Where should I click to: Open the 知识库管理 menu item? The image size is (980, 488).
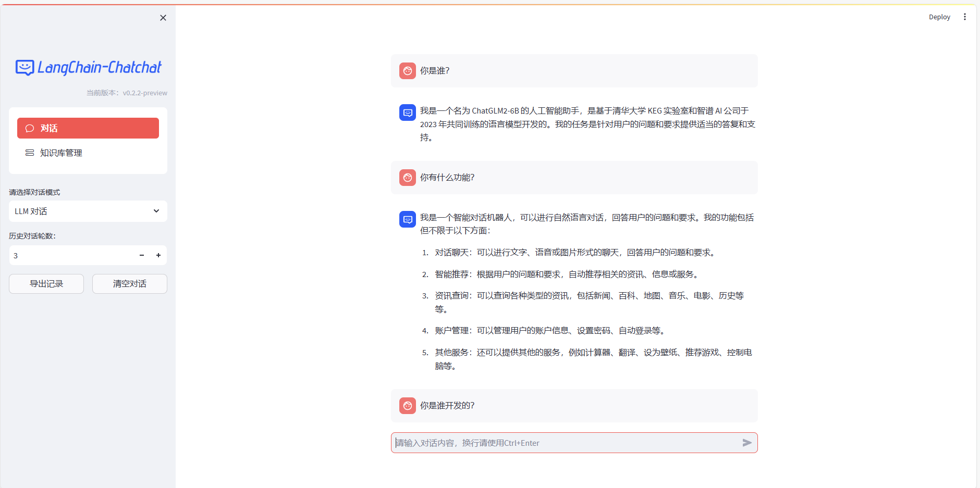(88, 153)
